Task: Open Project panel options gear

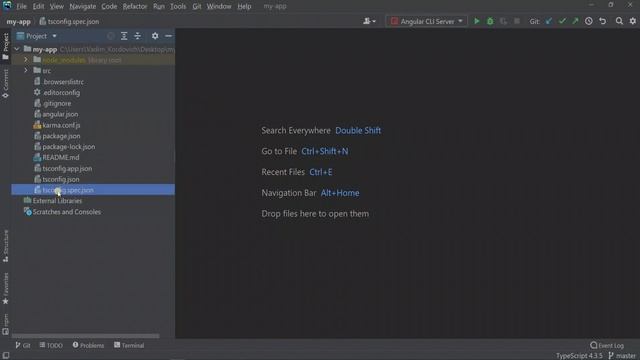Action: pos(155,36)
